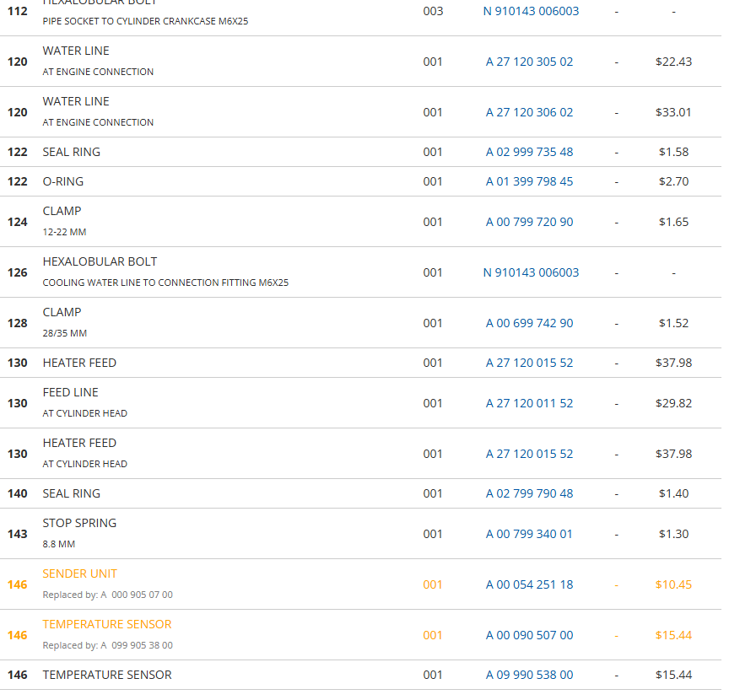Open sender unit part A 00 054 251 18
This screenshot has width=740, height=700.
point(529,584)
